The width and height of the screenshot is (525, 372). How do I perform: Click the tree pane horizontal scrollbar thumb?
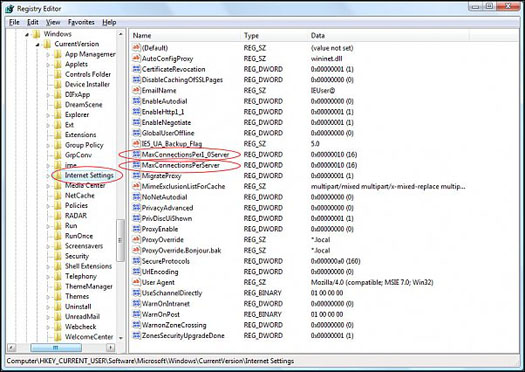coord(56,348)
